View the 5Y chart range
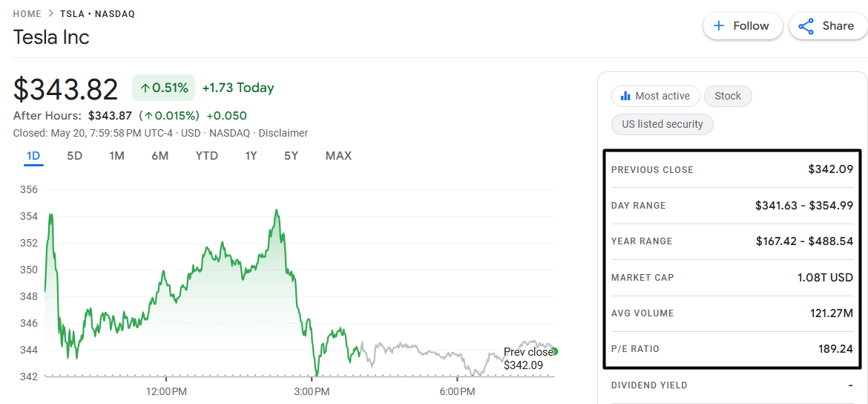 coord(291,156)
